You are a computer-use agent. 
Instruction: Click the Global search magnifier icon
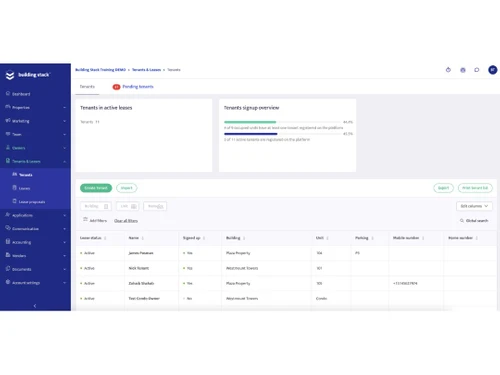point(462,221)
